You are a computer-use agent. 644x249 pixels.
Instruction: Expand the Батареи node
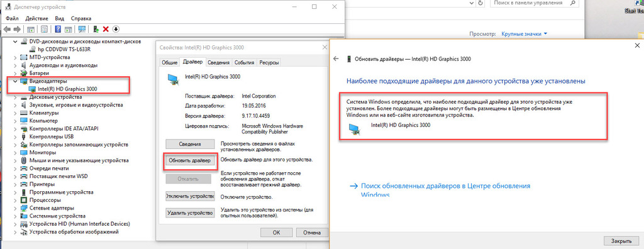(x=16, y=73)
